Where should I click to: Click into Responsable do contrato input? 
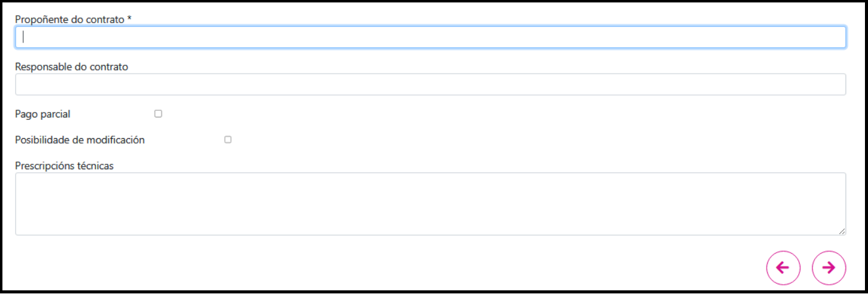pyautogui.click(x=430, y=85)
